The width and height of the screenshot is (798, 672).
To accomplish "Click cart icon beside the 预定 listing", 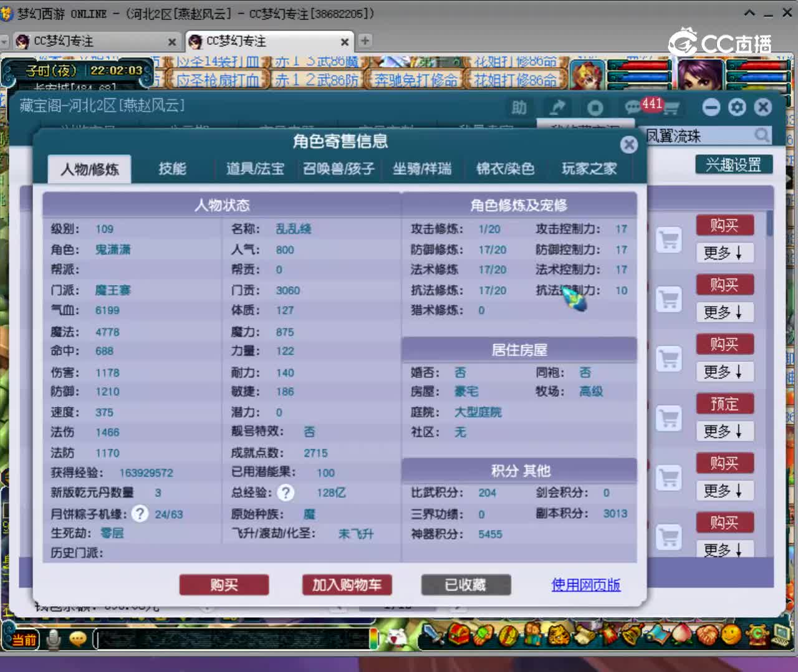I will point(669,418).
